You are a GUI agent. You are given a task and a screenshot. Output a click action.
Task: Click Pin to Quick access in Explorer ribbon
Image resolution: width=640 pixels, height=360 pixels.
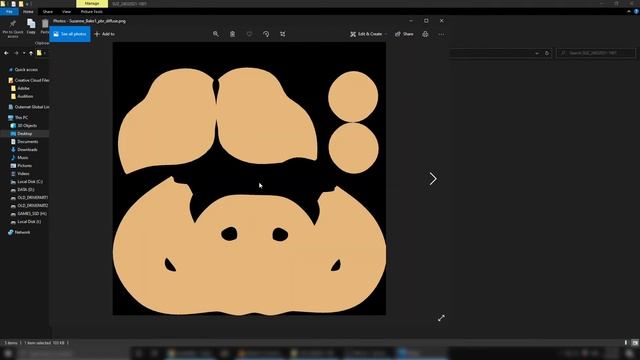pos(13,28)
